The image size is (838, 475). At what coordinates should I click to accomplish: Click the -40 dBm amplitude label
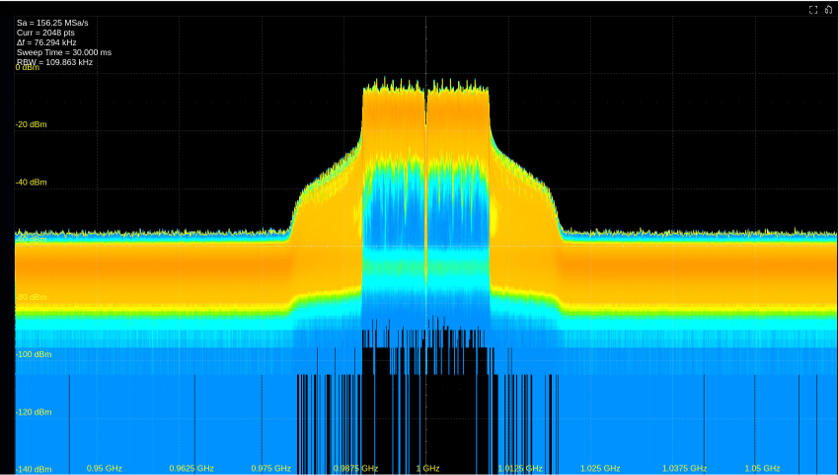click(x=31, y=182)
